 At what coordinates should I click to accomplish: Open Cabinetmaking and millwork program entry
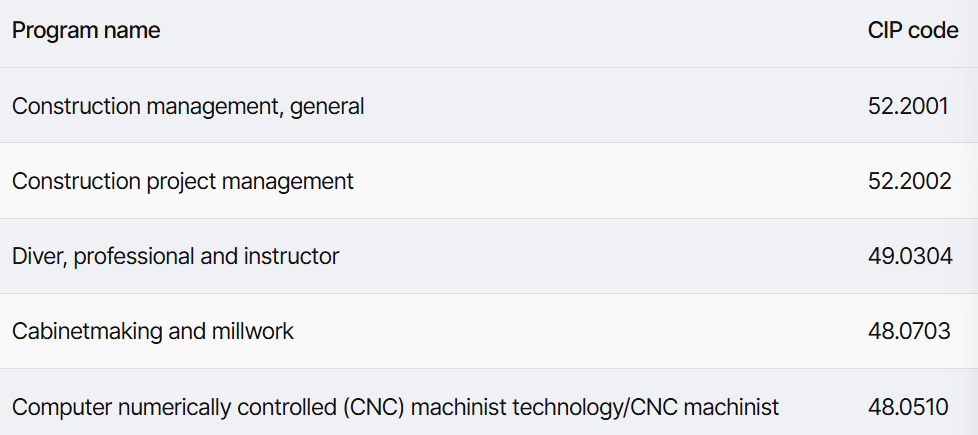click(153, 331)
